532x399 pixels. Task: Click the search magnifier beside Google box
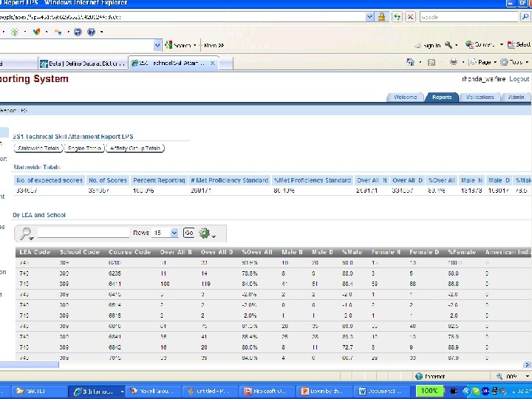(525, 16)
